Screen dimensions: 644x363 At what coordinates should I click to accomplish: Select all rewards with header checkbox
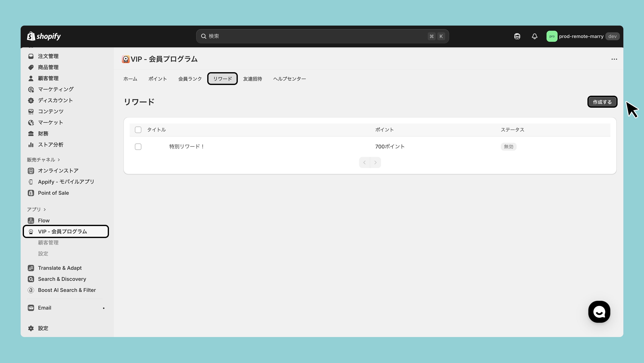coord(138,130)
